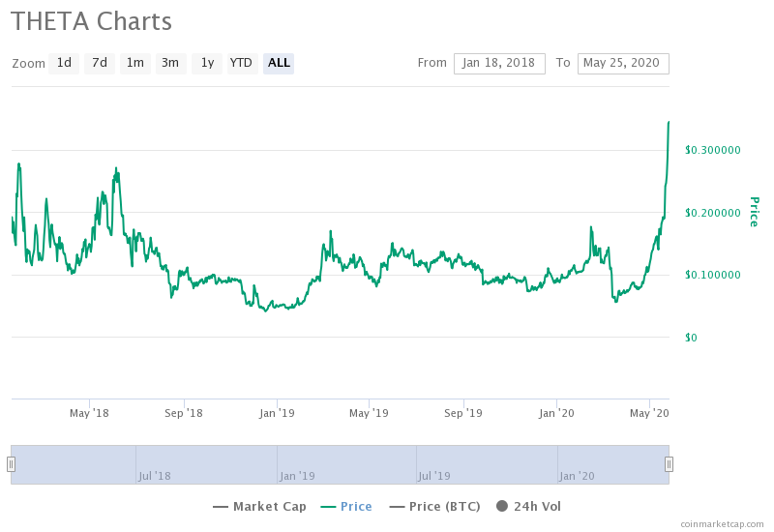Edit the To date field May 25, 2020

coord(623,63)
